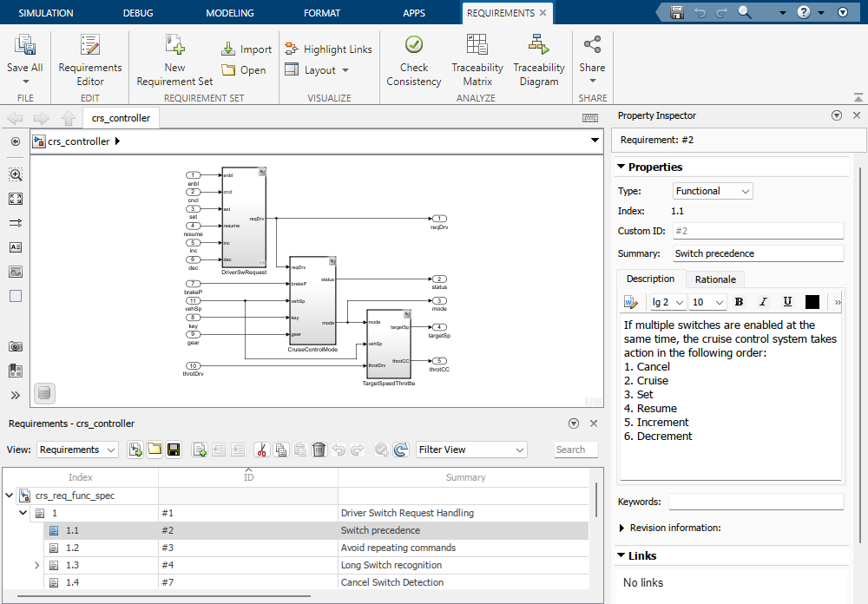Click the black font color swatch

click(812, 302)
